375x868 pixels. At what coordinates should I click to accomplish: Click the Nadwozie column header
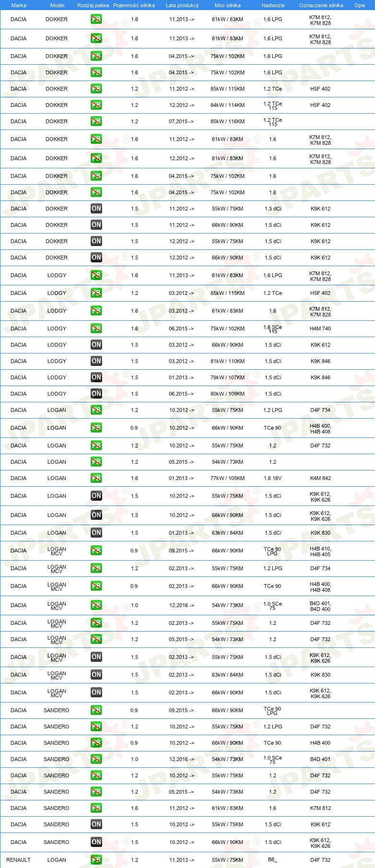[273, 5]
